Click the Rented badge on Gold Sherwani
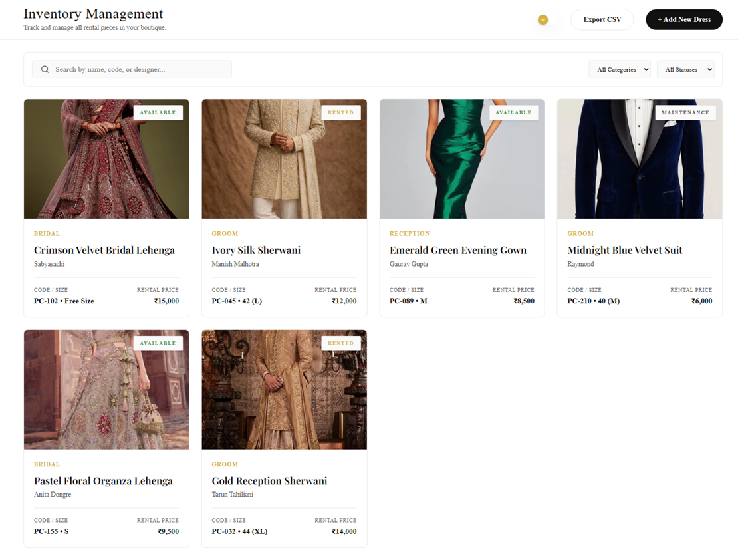The width and height of the screenshot is (738, 560). pos(341,343)
